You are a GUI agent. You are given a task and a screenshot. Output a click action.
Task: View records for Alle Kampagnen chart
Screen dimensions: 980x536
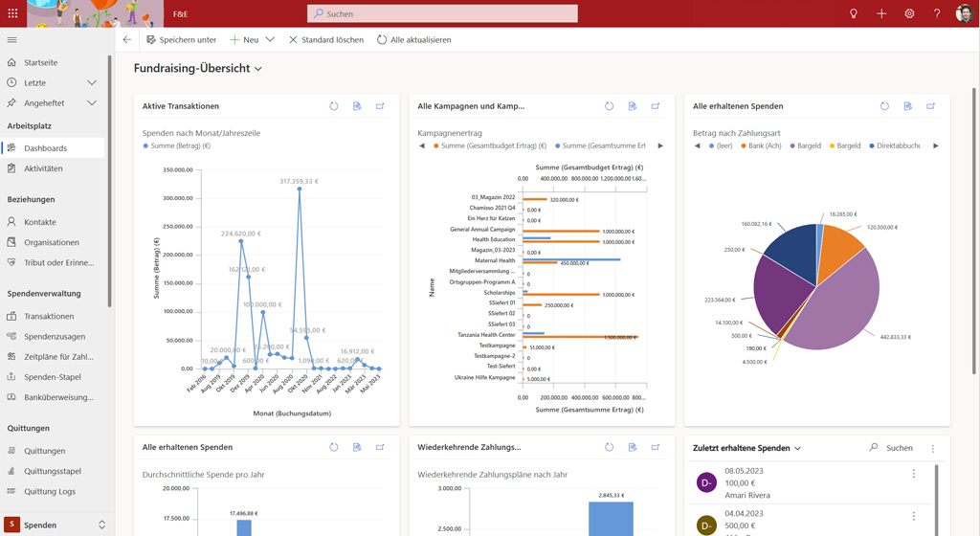pos(633,106)
